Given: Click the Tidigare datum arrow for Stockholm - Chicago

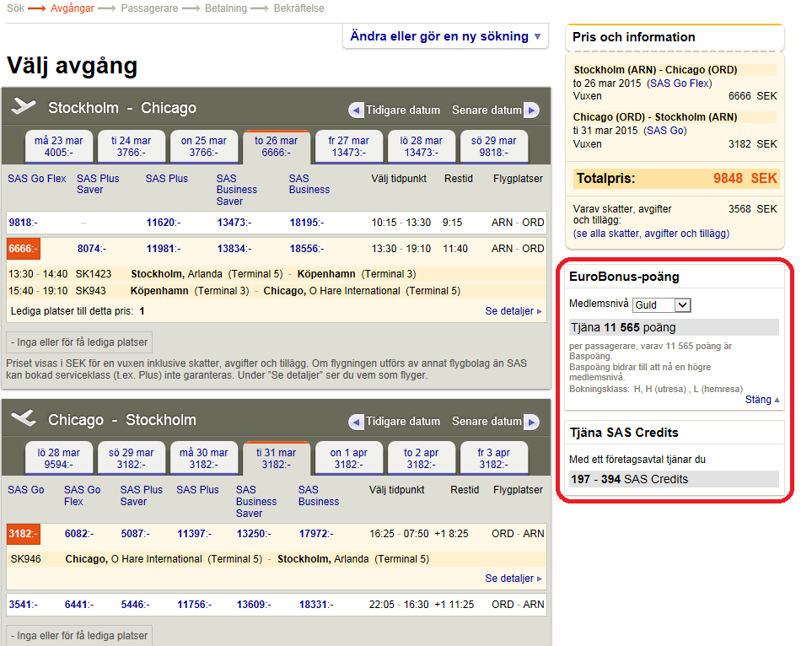Looking at the screenshot, I should click(x=356, y=110).
